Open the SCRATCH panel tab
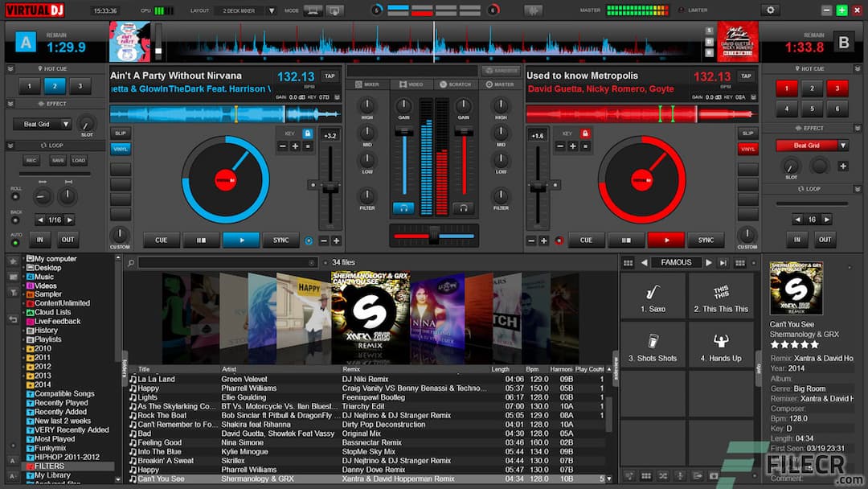868x489 pixels. (x=460, y=84)
